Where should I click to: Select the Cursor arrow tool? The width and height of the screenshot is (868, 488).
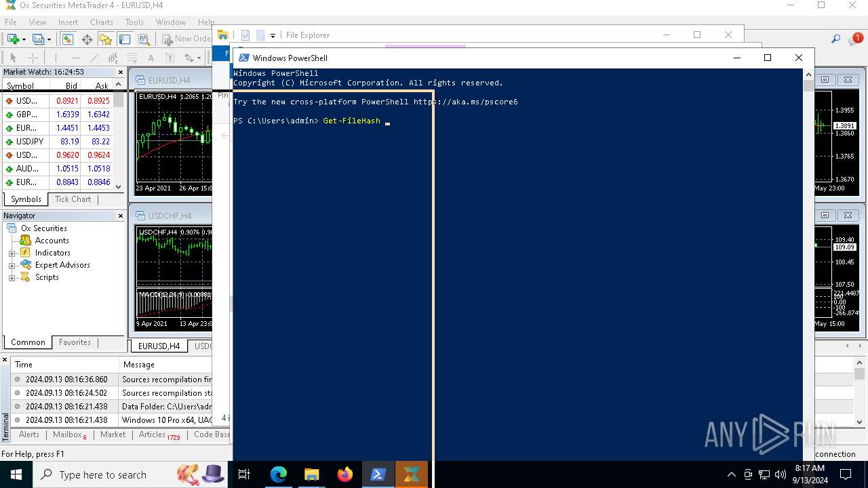click(13, 58)
